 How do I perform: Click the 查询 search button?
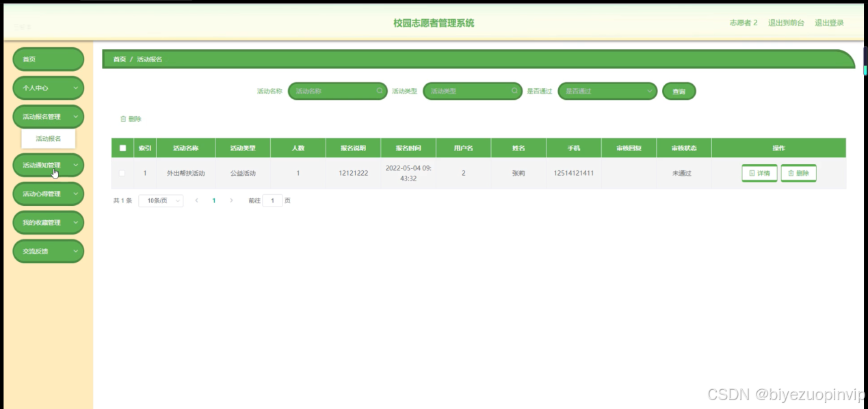[679, 91]
